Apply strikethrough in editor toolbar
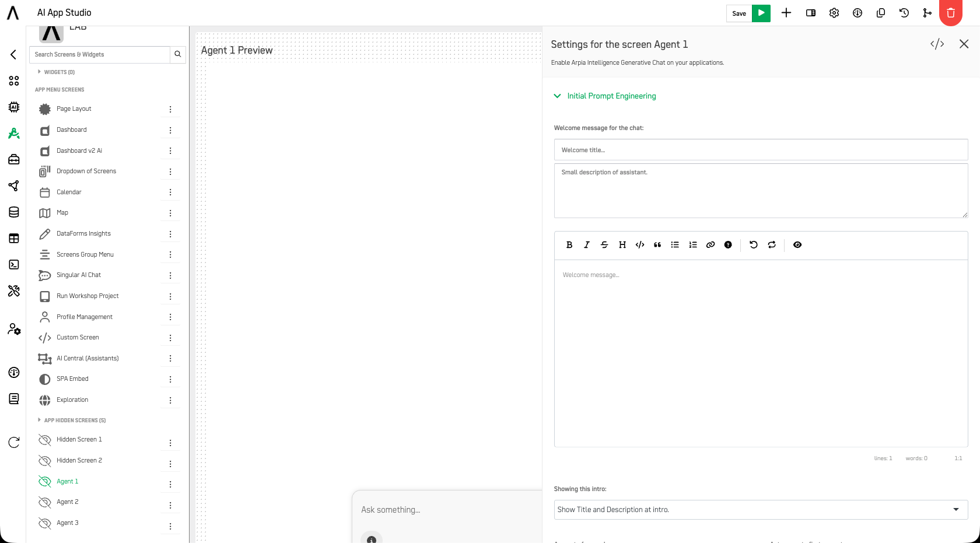This screenshot has height=543, width=980. pyautogui.click(x=604, y=245)
